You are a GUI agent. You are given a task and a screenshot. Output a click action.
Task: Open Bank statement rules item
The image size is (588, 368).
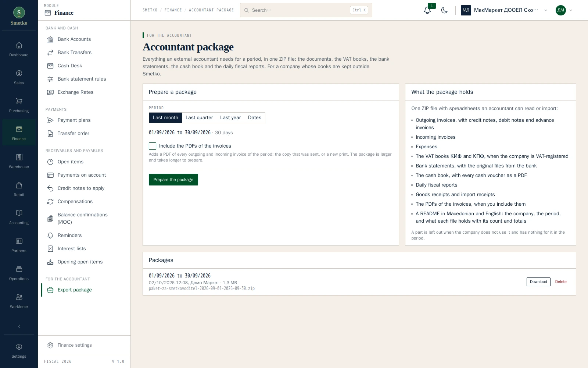(x=84, y=79)
